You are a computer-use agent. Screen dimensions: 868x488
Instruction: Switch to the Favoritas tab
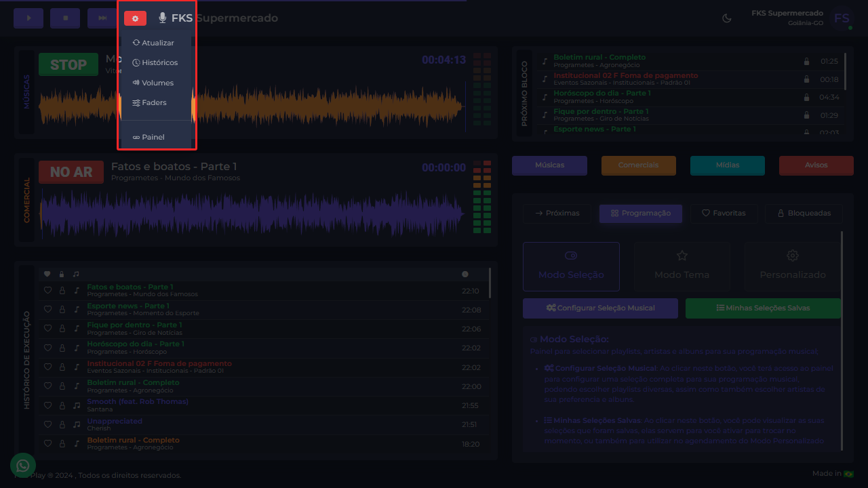(x=724, y=213)
